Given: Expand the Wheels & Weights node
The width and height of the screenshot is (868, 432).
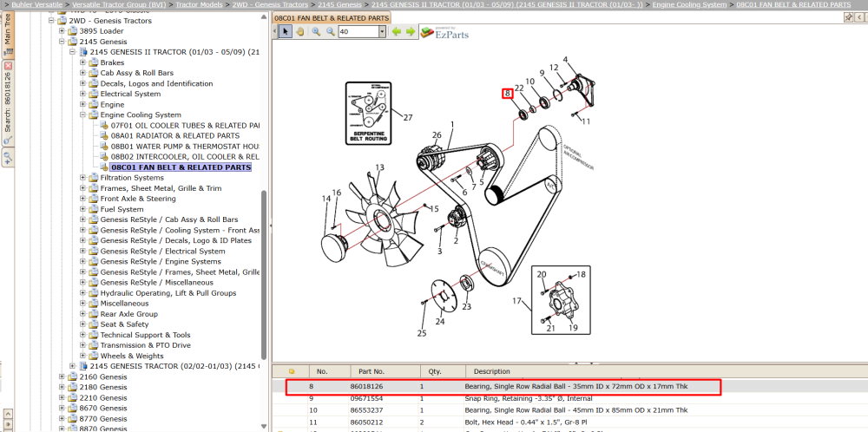Looking at the screenshot, I should (x=82, y=356).
